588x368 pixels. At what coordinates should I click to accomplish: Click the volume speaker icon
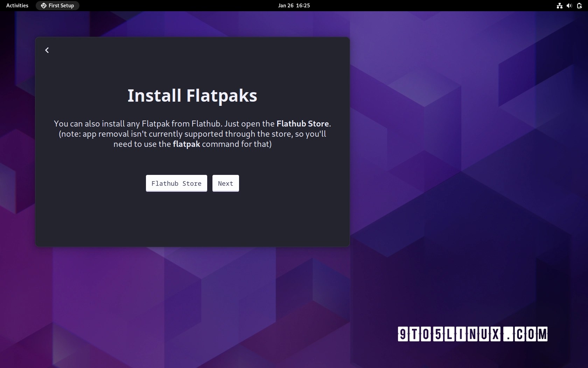[569, 6]
